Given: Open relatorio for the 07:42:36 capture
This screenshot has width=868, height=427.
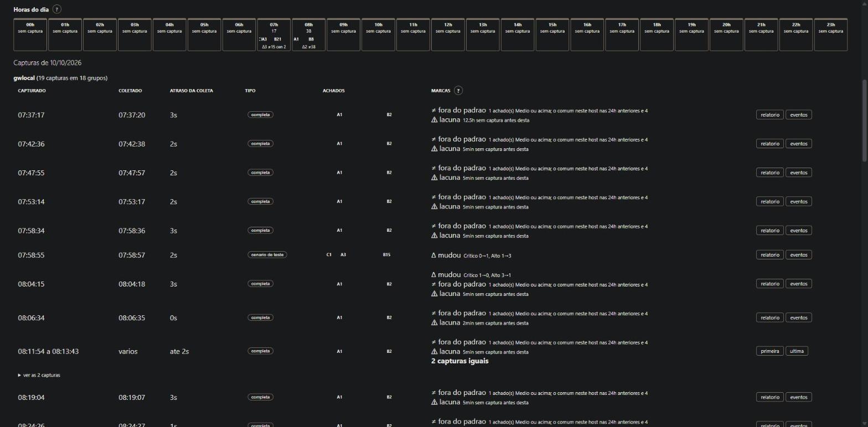Looking at the screenshot, I should pos(770,144).
